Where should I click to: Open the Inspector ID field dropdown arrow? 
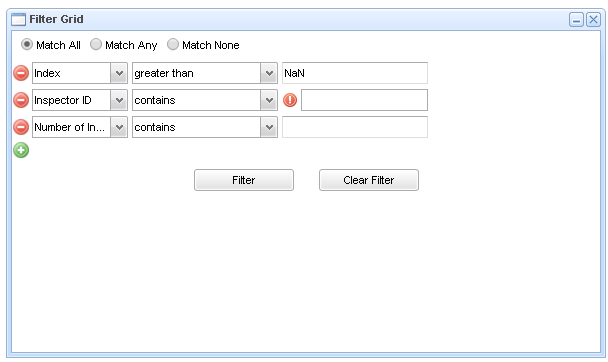tap(119, 100)
